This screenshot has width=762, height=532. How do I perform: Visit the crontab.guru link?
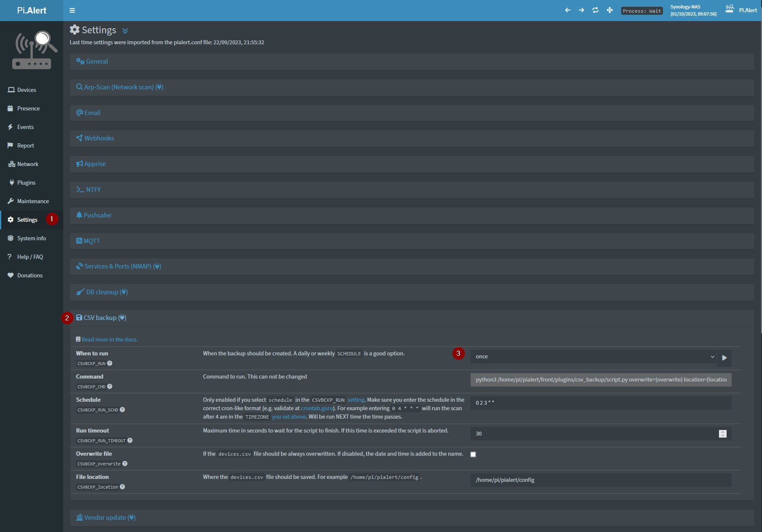coord(317,408)
